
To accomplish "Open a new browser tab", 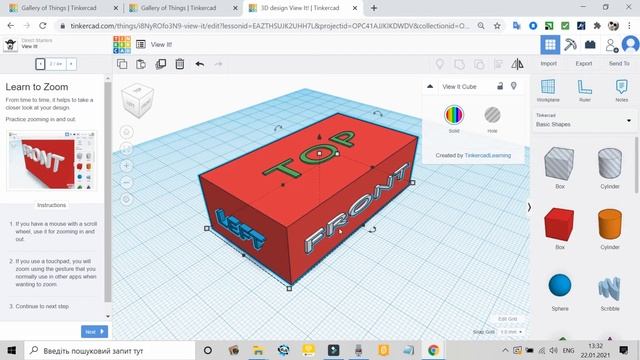I will tap(374, 8).
